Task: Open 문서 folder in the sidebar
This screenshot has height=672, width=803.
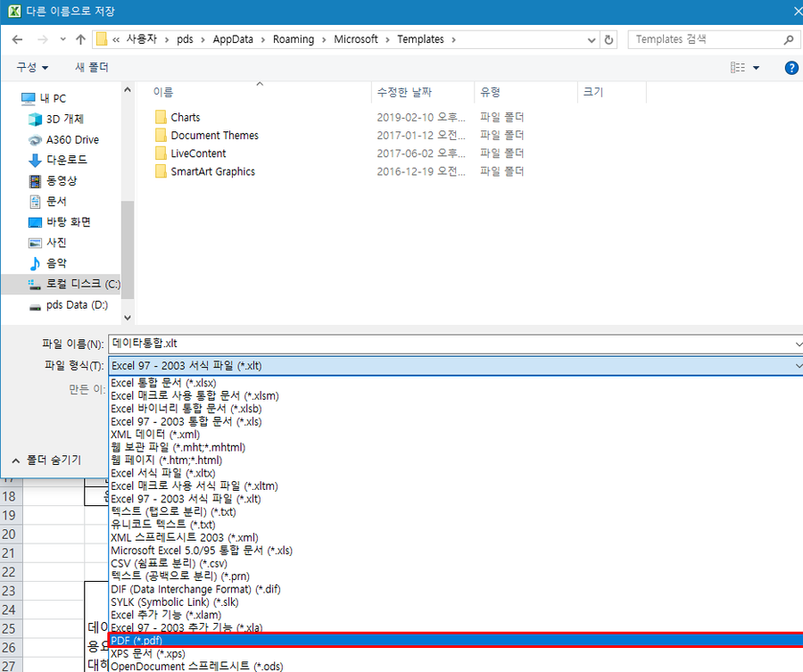Action: click(x=47, y=202)
